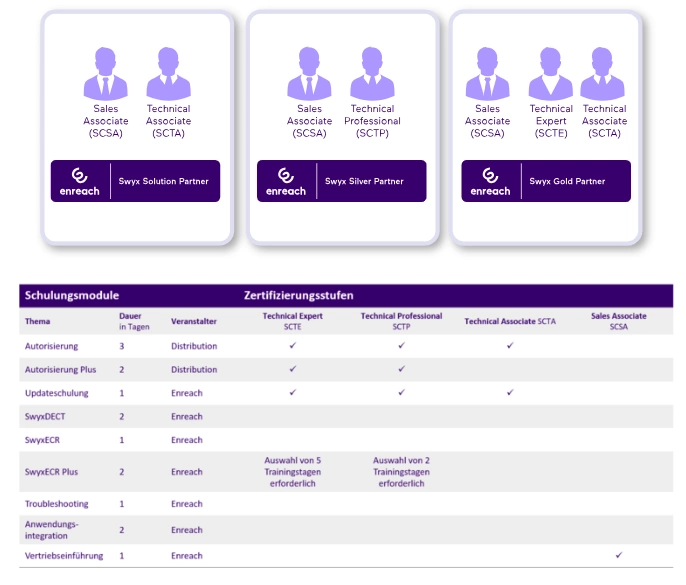Click the Technical Associate person icon in Gold Partner card
Image resolution: width=686 pixels, height=585 pixels.
click(x=604, y=74)
